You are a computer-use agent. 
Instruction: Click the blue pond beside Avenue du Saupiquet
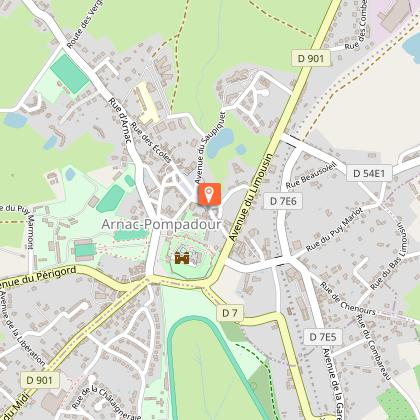[220, 143]
